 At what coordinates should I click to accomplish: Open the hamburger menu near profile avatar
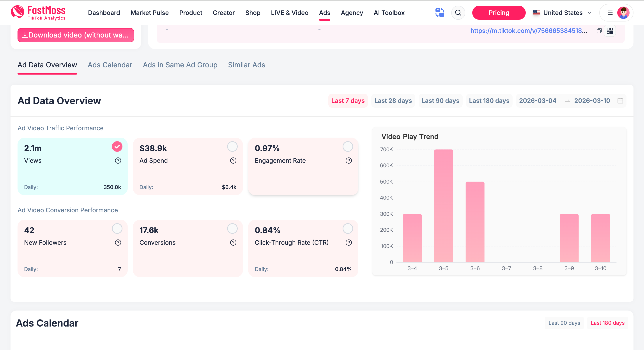[610, 13]
